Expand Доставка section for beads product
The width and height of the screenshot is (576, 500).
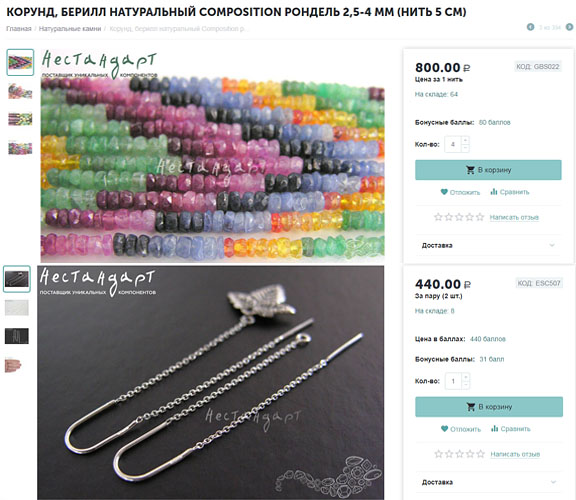(488, 245)
